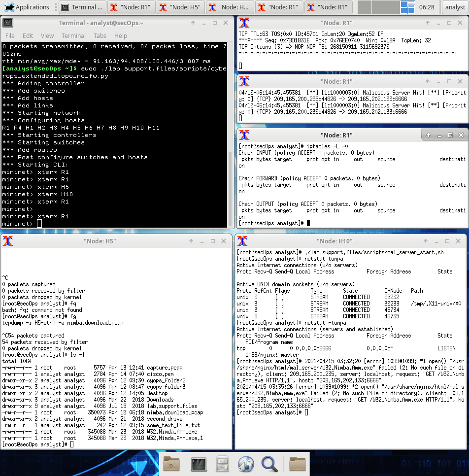Click the "iptables -L -v" command in R1 window

click(327, 146)
